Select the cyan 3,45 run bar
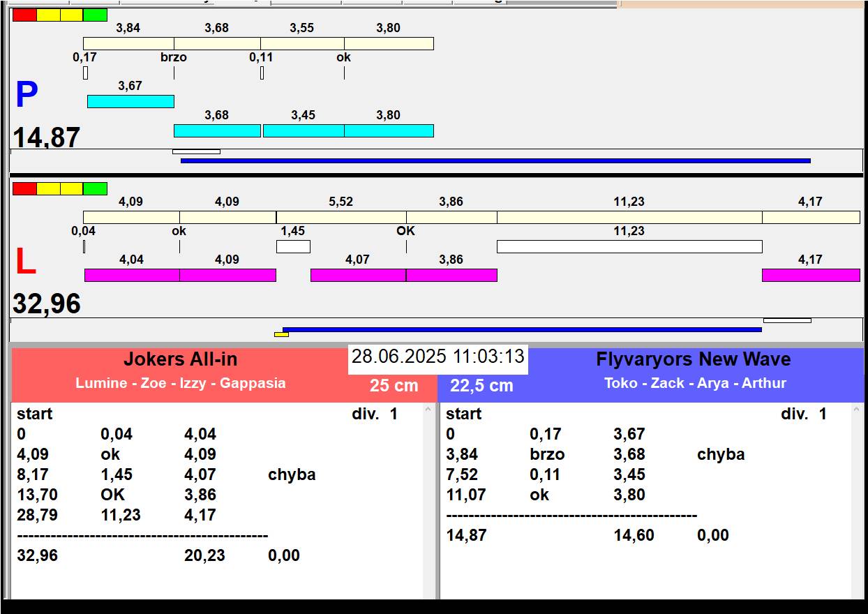868x614 pixels. click(x=304, y=130)
